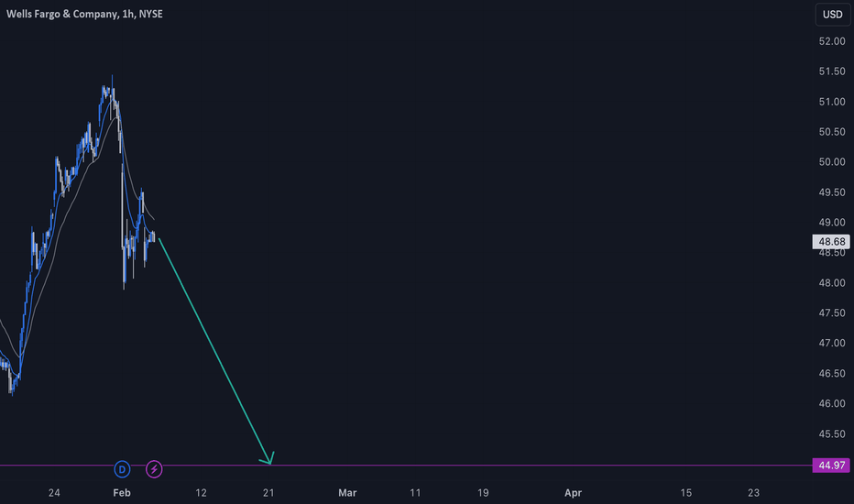
Task: Click the Wells Fargo & Company chart title
Action: (84, 14)
